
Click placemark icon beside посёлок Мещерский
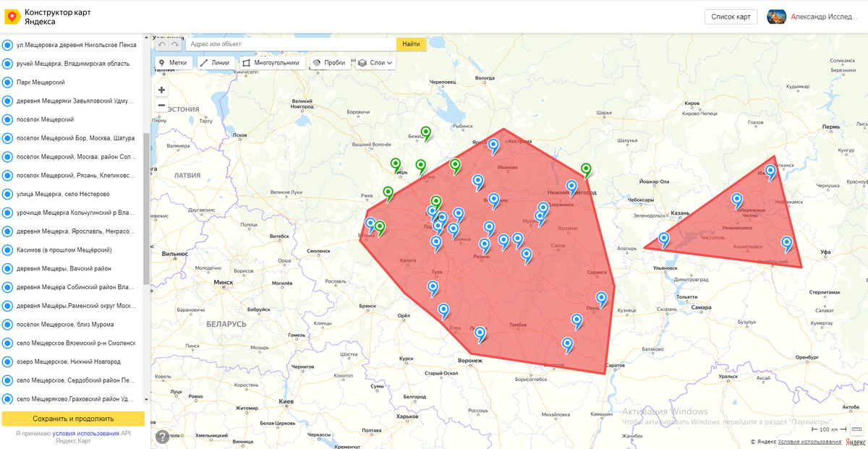coord(8,119)
